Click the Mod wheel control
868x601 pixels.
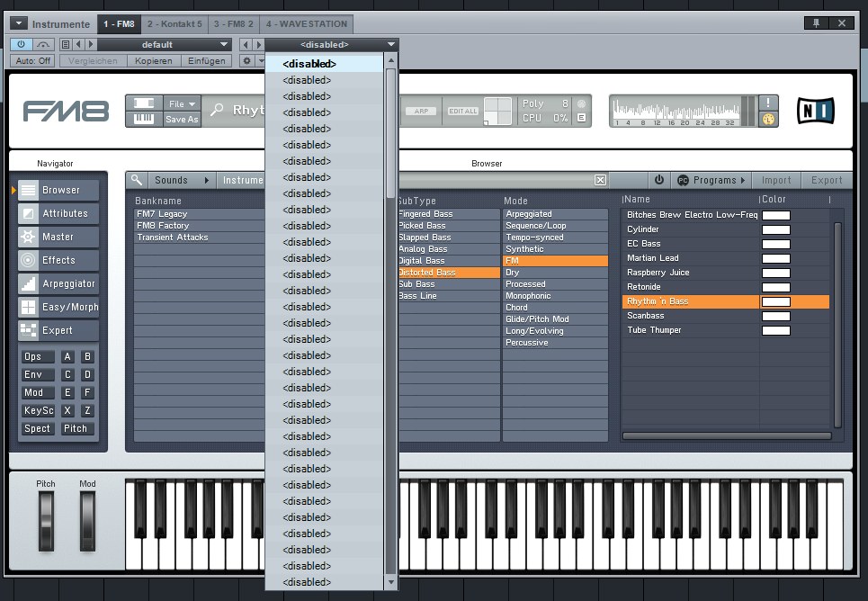click(87, 521)
